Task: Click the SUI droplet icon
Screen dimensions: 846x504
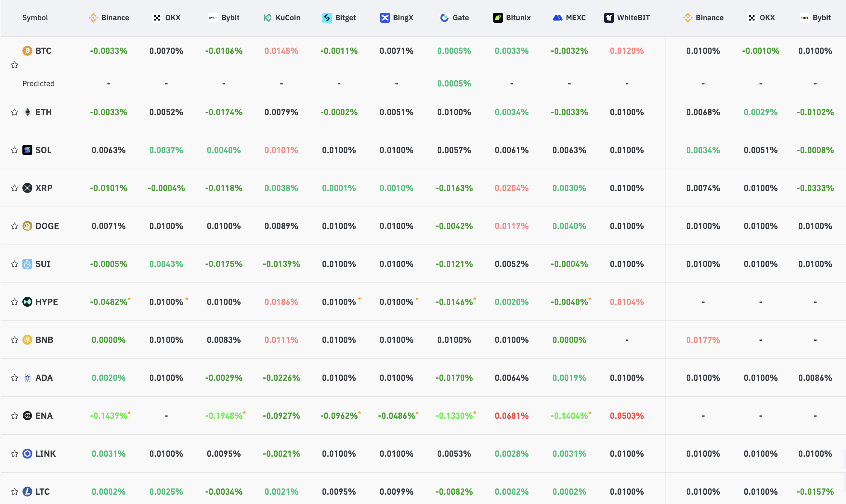Action: pos(27,264)
